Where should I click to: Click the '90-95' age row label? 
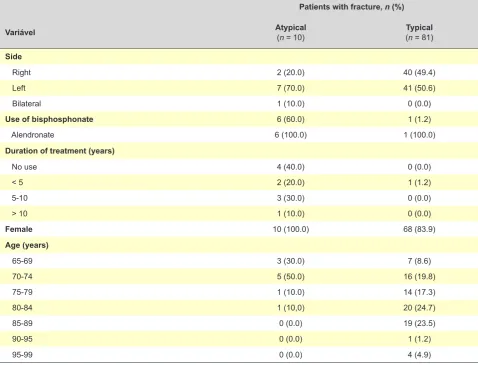pyautogui.click(x=22, y=339)
